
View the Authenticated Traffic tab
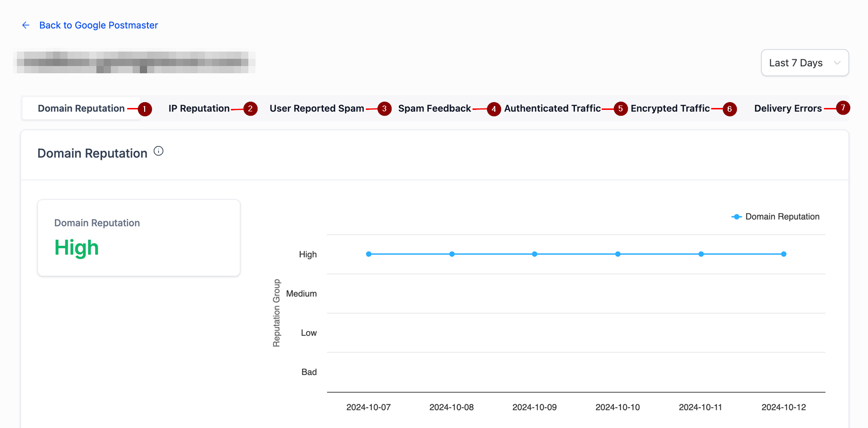click(552, 108)
